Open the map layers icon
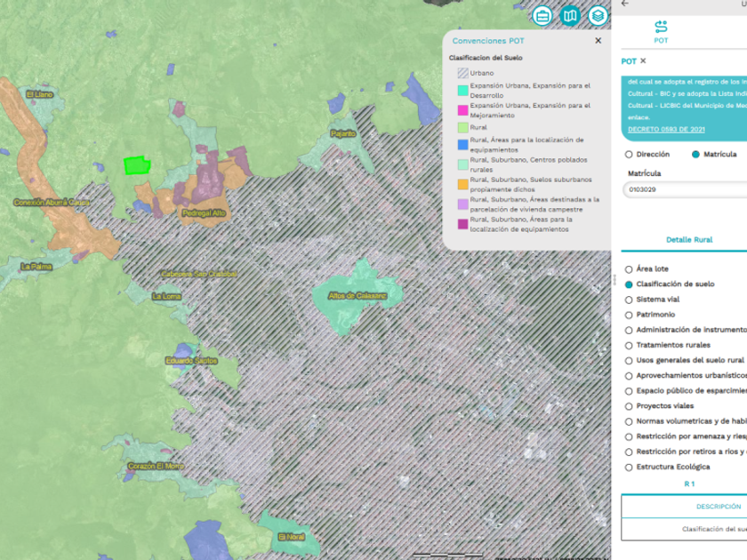This screenshot has height=560, width=747. click(598, 15)
